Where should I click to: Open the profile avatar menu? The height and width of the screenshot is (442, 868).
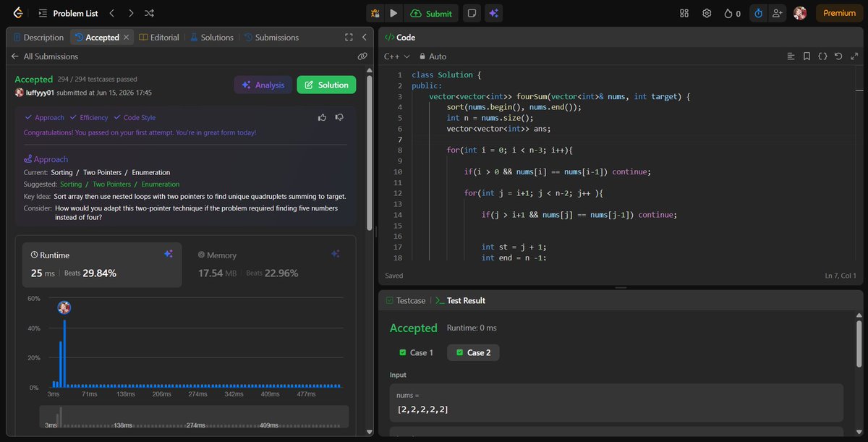(800, 13)
